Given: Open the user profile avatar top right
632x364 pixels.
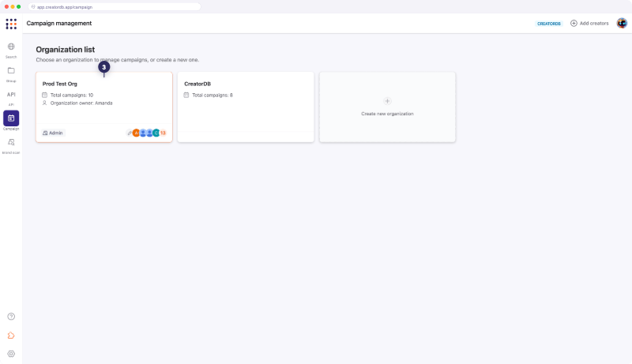Looking at the screenshot, I should (622, 24).
